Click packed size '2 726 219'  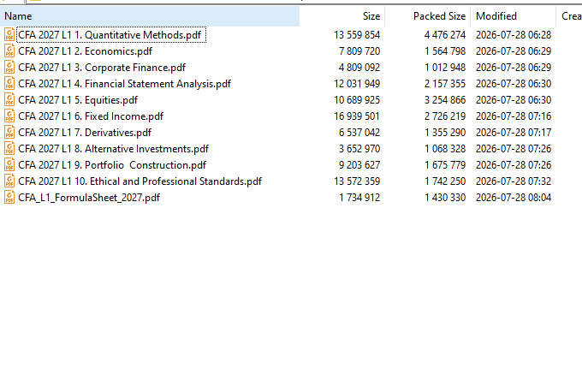(x=445, y=116)
